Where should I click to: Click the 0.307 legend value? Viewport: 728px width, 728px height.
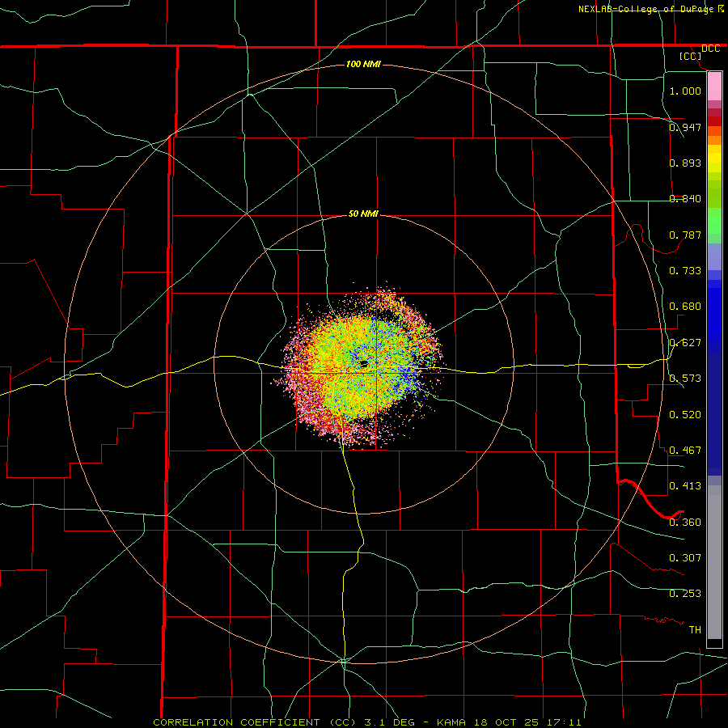[685, 558]
